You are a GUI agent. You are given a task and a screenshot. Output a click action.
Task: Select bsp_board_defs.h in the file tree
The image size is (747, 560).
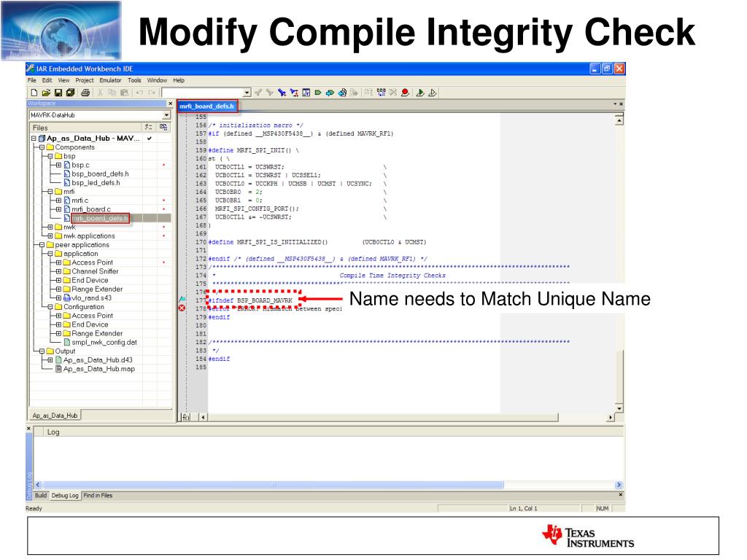100,174
